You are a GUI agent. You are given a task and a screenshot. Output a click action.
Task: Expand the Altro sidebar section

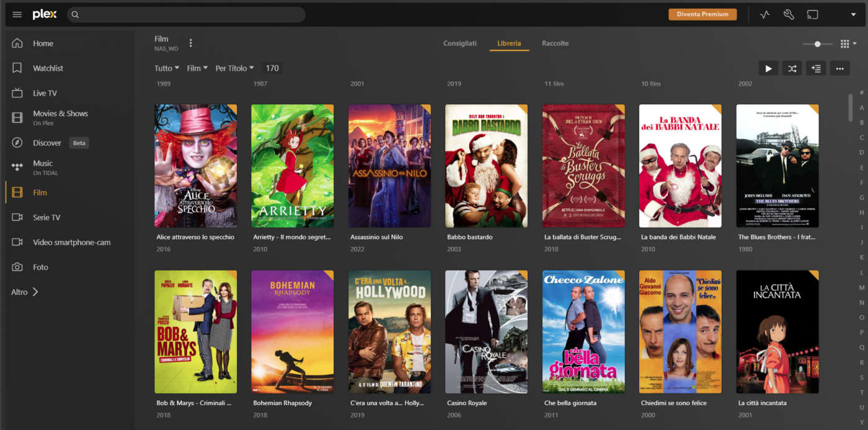[25, 292]
